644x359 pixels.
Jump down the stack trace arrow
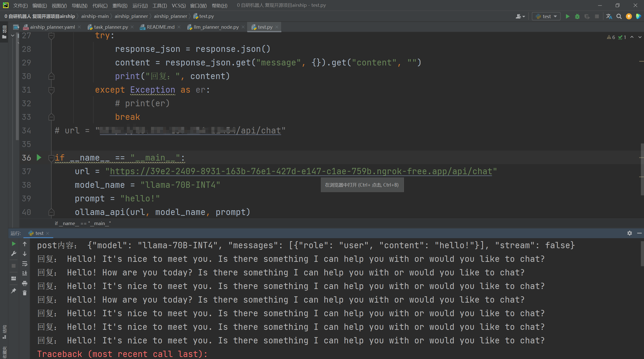tap(25, 254)
